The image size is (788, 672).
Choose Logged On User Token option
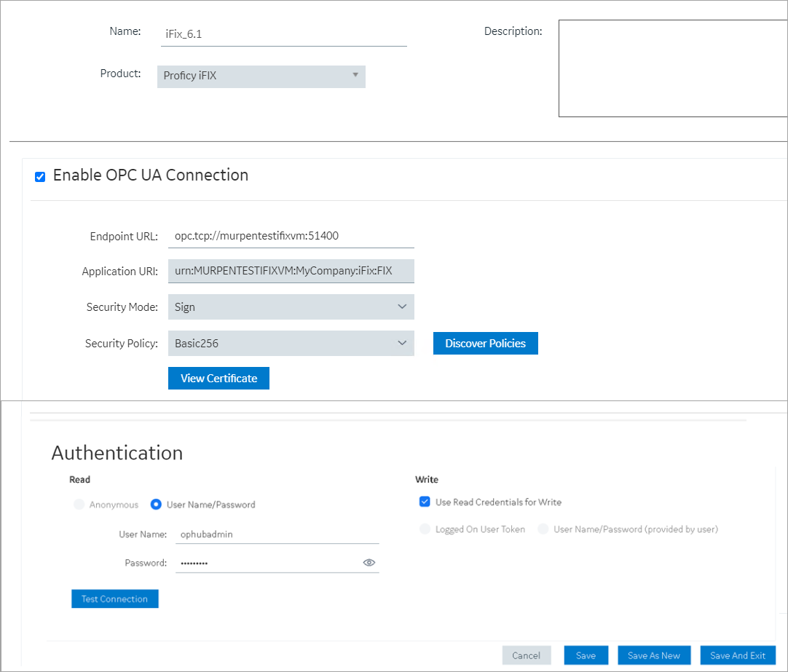click(x=425, y=529)
